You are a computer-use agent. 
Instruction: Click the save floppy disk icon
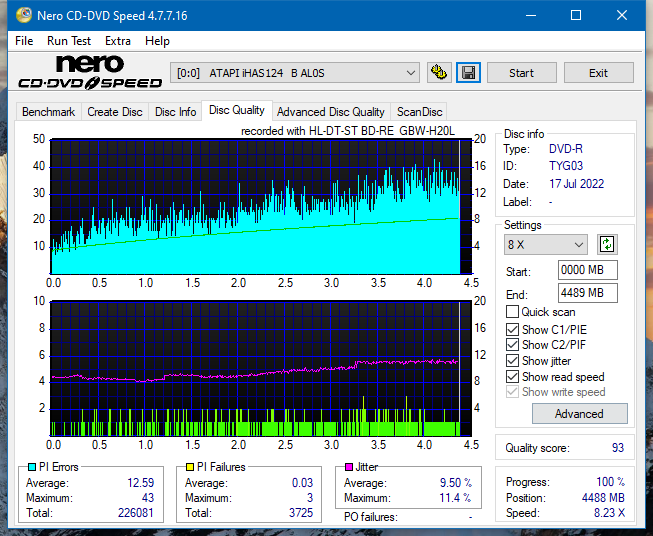pyautogui.click(x=469, y=73)
